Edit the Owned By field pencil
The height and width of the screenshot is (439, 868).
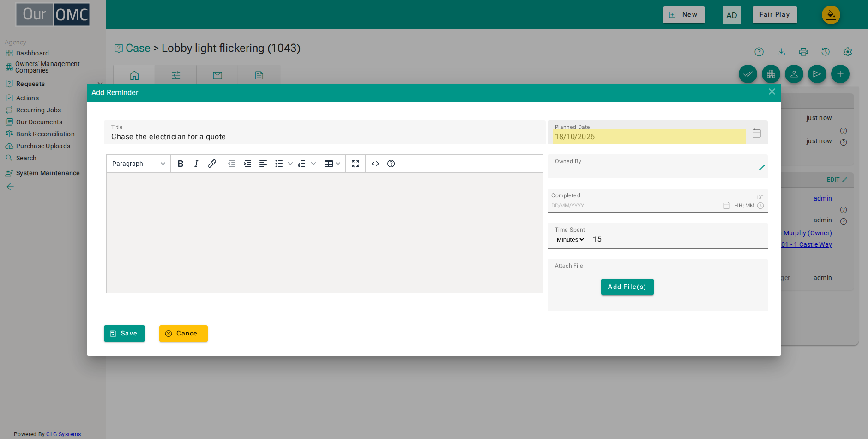[x=762, y=167]
